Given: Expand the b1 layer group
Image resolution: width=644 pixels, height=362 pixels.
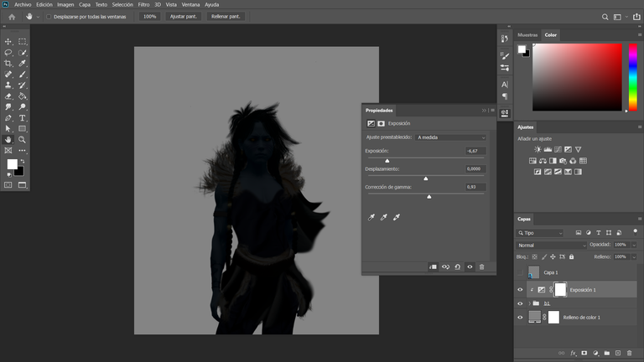Looking at the screenshot, I should pyautogui.click(x=529, y=303).
